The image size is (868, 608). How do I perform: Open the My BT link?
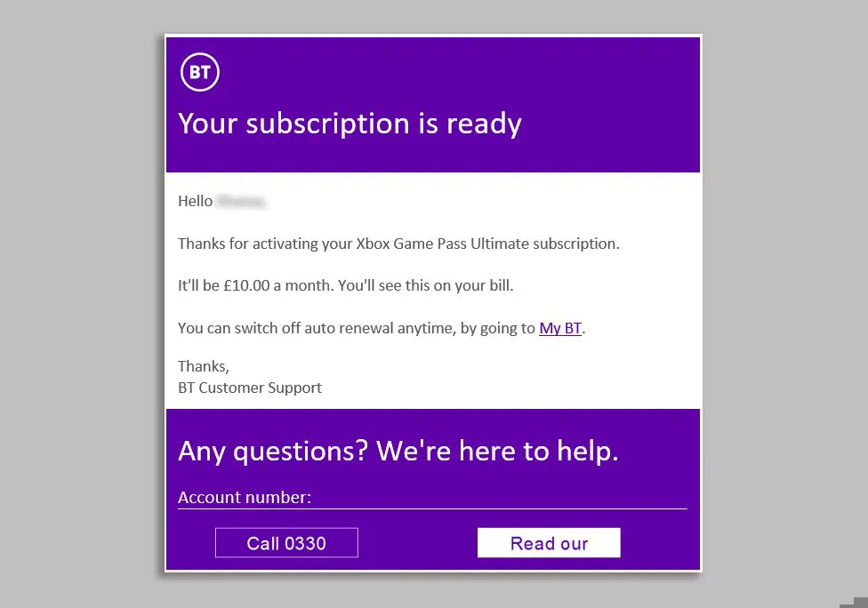click(x=560, y=328)
